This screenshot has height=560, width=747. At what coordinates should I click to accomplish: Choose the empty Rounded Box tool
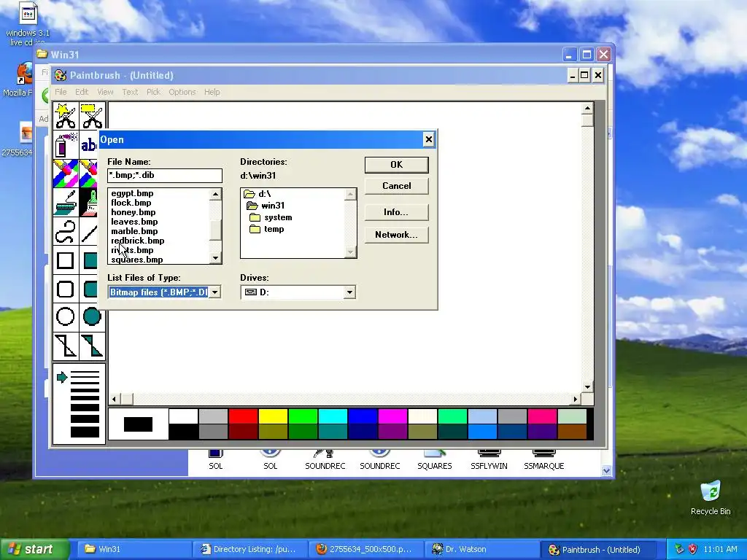tap(66, 289)
